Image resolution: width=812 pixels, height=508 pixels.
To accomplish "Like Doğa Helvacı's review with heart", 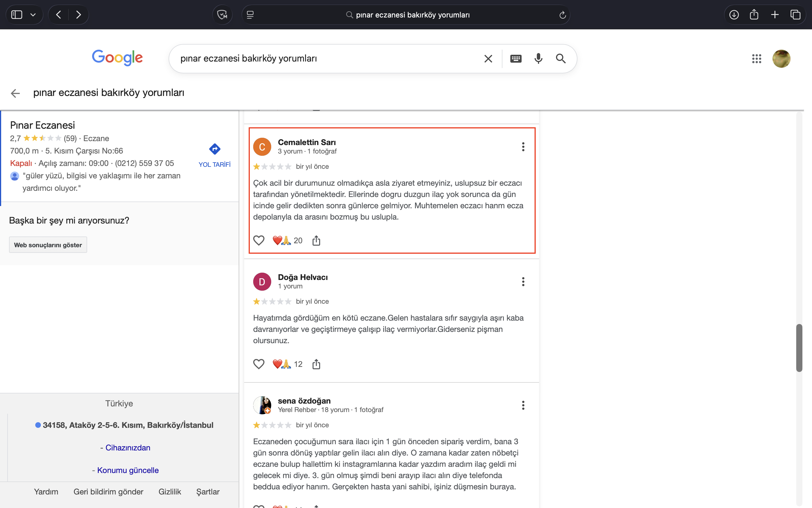I will [259, 364].
